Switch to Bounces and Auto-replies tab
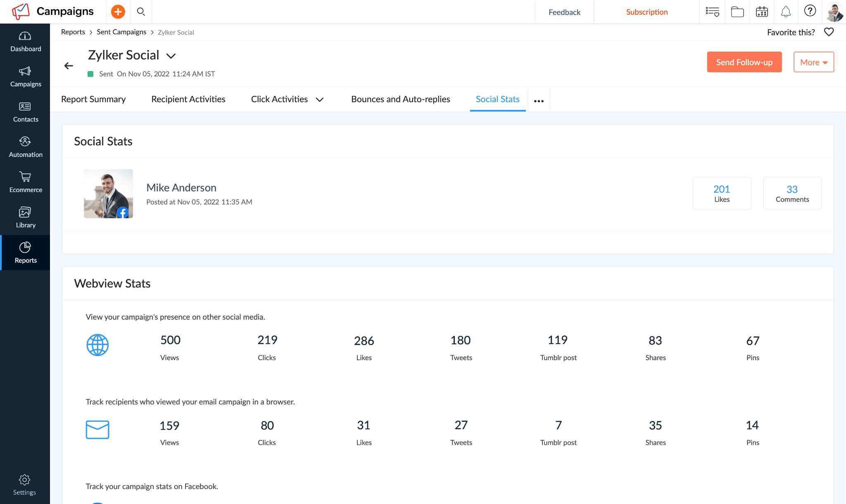Viewport: 846px width, 504px height. (401, 99)
